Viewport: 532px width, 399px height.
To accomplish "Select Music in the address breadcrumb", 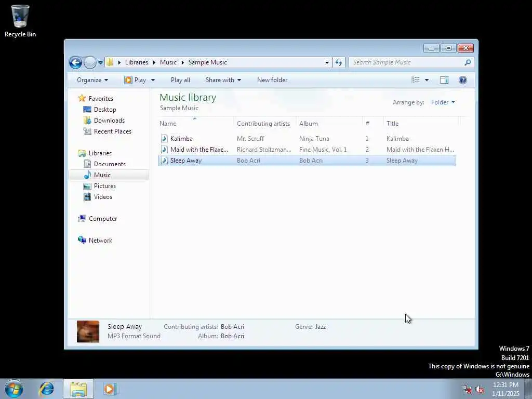I will coord(168,62).
